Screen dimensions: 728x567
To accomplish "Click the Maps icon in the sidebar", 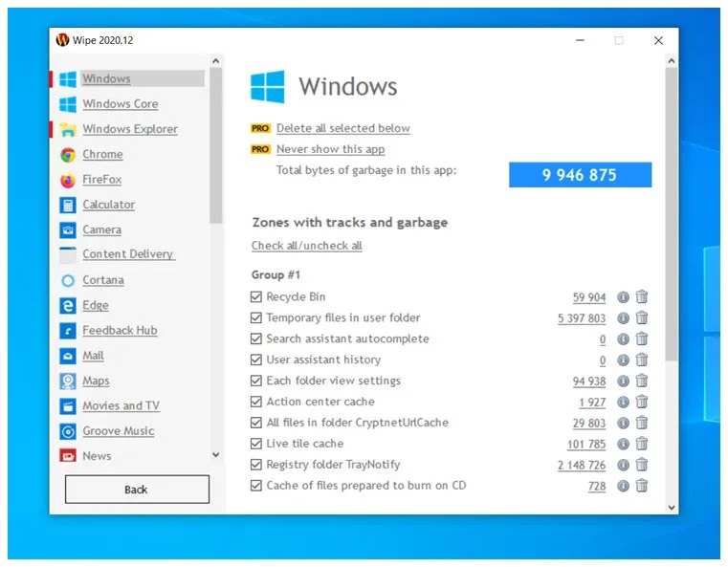I will tap(68, 382).
